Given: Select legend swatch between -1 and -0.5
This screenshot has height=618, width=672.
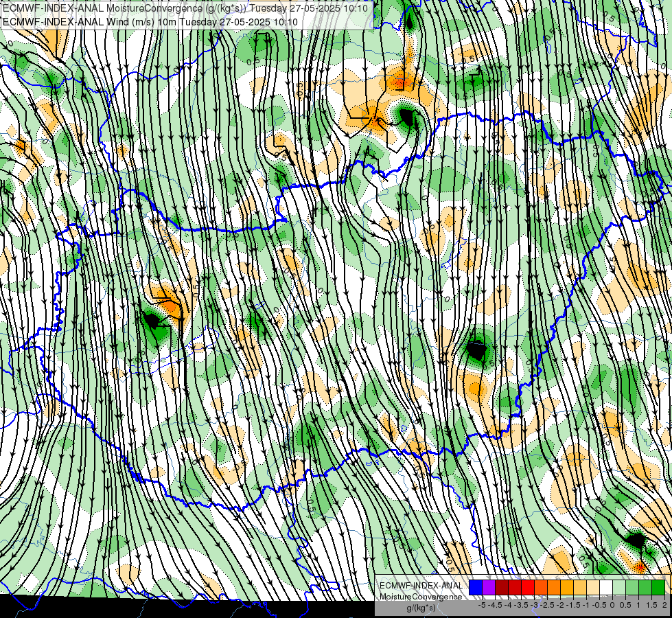Looking at the screenshot, I should [x=593, y=588].
